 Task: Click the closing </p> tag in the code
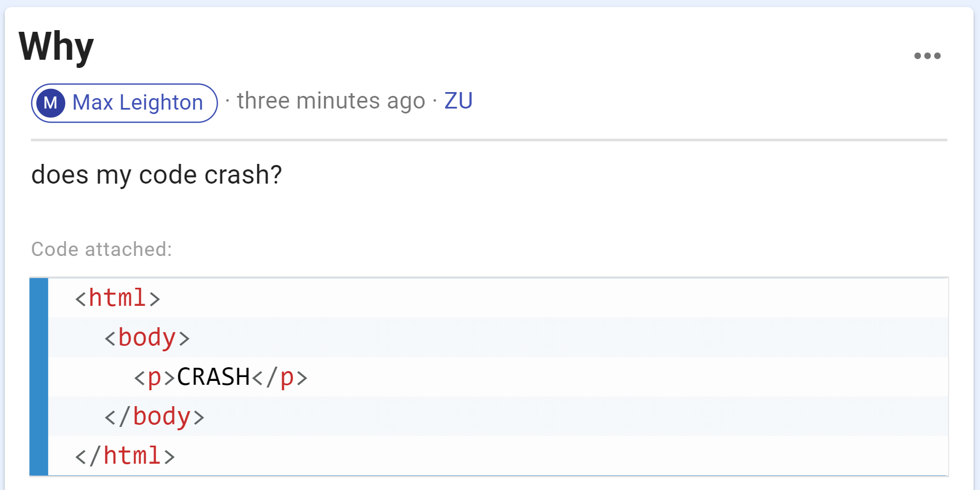pos(280,378)
